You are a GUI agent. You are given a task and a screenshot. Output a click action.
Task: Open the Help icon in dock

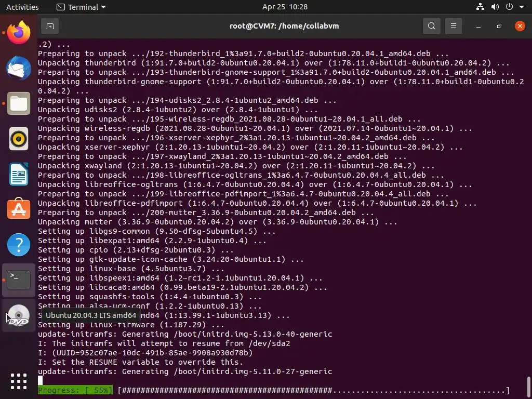coord(19,245)
